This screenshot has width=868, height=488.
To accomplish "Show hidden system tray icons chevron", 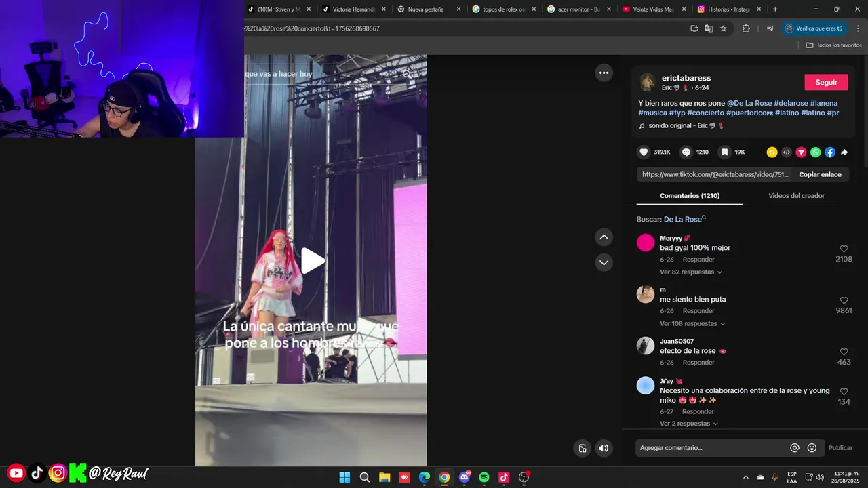I will coord(746,477).
